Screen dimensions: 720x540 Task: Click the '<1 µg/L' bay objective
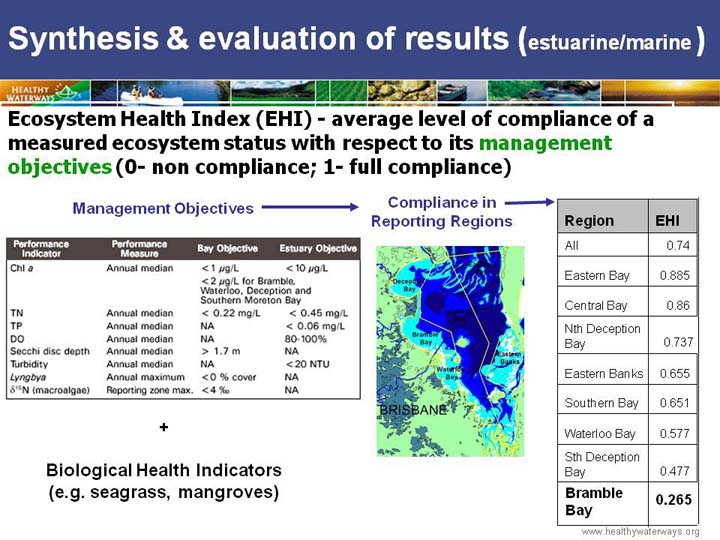coord(220,268)
